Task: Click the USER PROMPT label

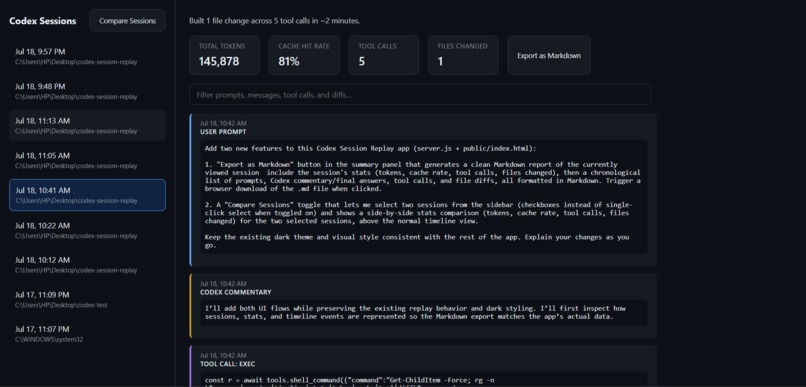Action: pyautogui.click(x=223, y=132)
